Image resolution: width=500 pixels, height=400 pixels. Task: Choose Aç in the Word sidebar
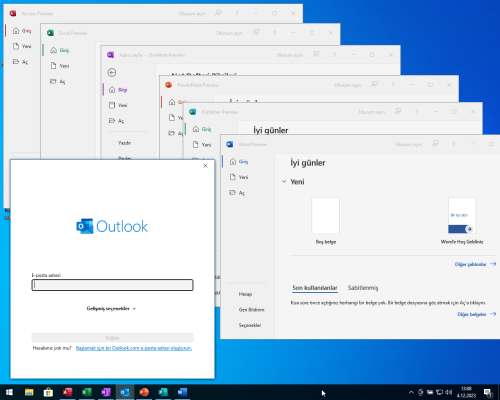[237, 193]
